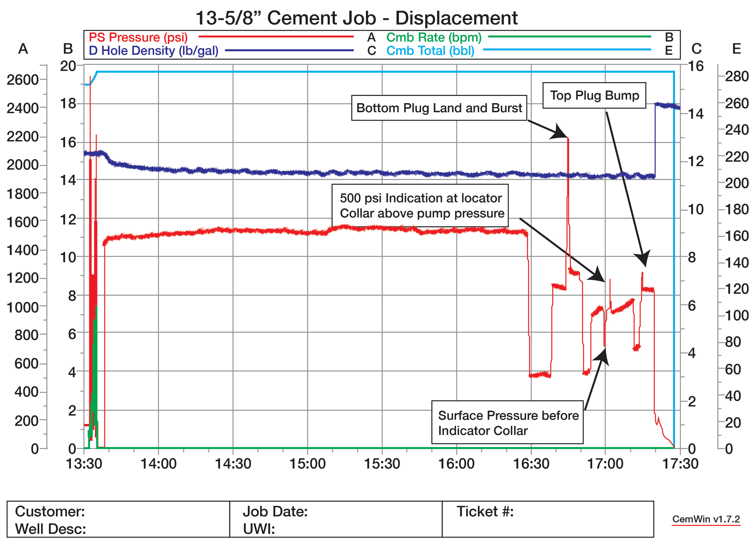Expand the Bottom Plug Land and Burst annotation

pos(439,108)
